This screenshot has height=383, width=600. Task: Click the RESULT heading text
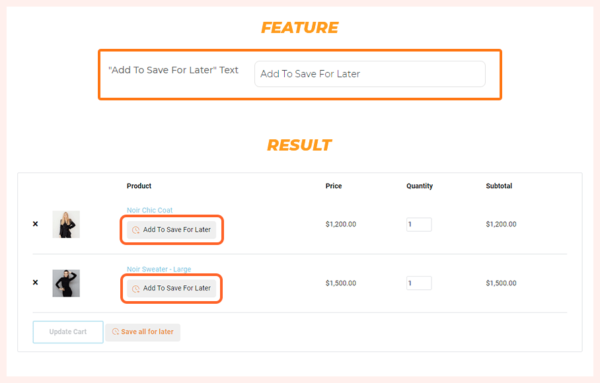pos(299,145)
